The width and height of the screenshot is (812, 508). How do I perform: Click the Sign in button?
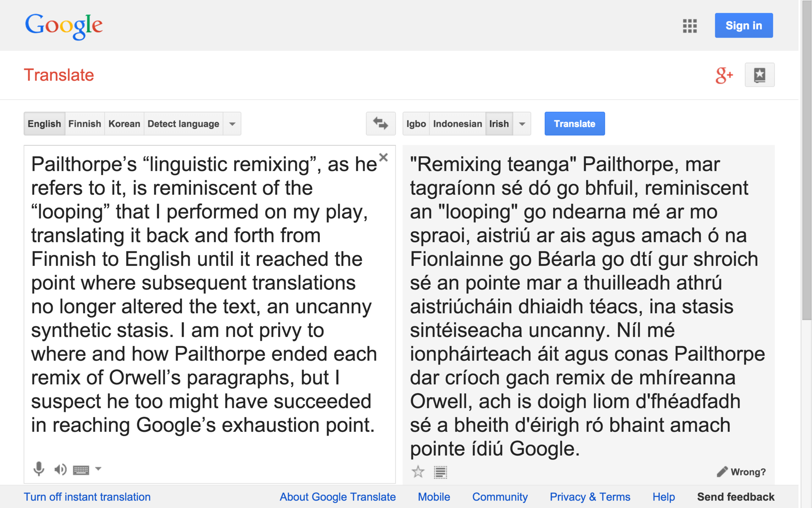(x=743, y=25)
